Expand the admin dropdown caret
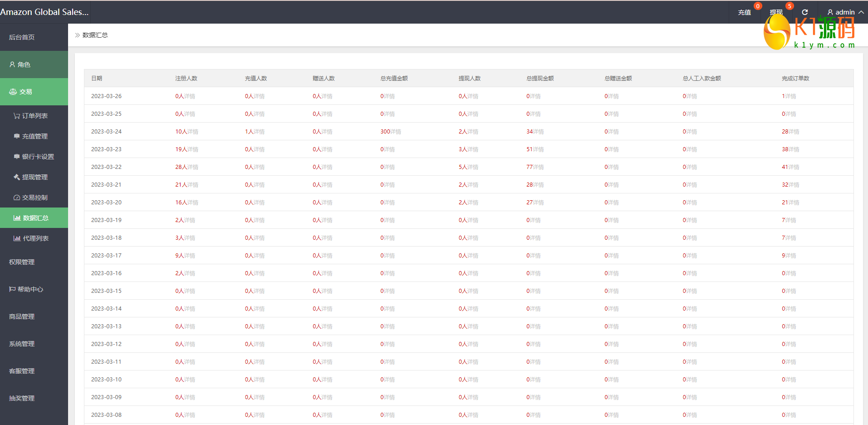The image size is (868, 425). click(x=861, y=12)
